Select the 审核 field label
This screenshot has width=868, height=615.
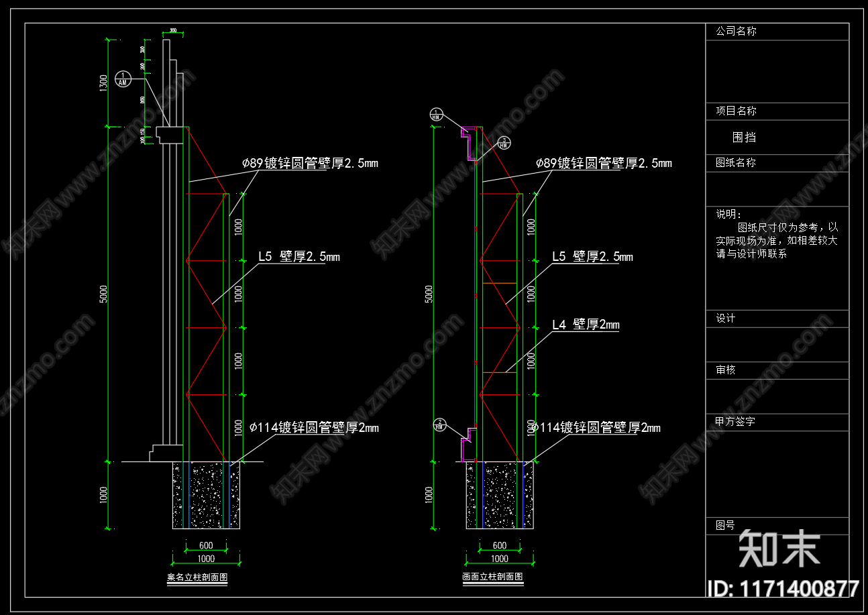click(x=726, y=370)
